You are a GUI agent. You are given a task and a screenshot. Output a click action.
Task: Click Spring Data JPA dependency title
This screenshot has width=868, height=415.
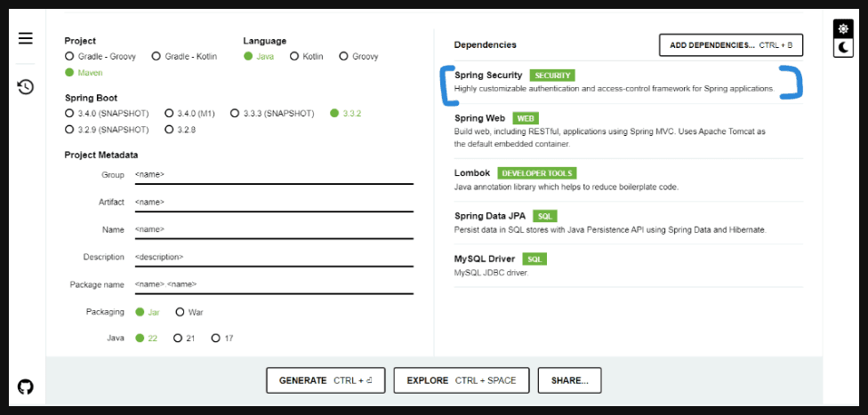[490, 216]
